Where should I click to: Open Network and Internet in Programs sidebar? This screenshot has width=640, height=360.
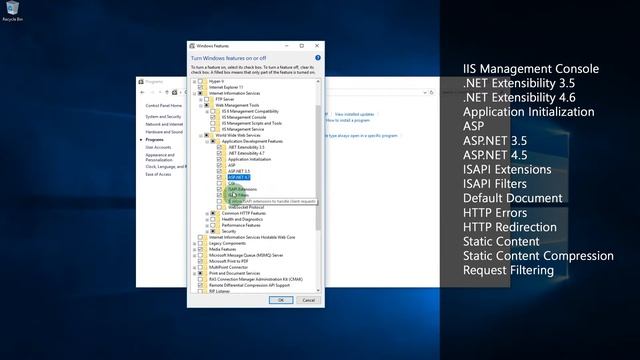pyautogui.click(x=164, y=124)
